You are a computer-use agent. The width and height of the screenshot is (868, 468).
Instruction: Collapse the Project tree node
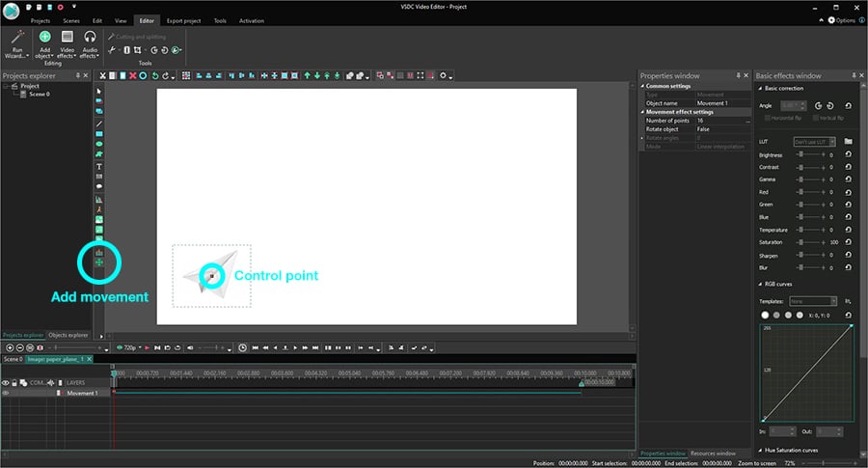pyautogui.click(x=6, y=87)
